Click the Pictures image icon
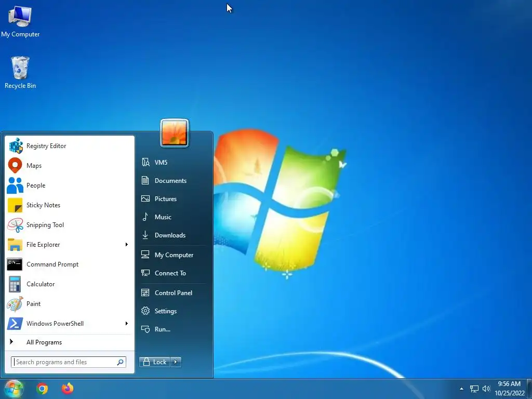532x399 pixels. pos(145,199)
